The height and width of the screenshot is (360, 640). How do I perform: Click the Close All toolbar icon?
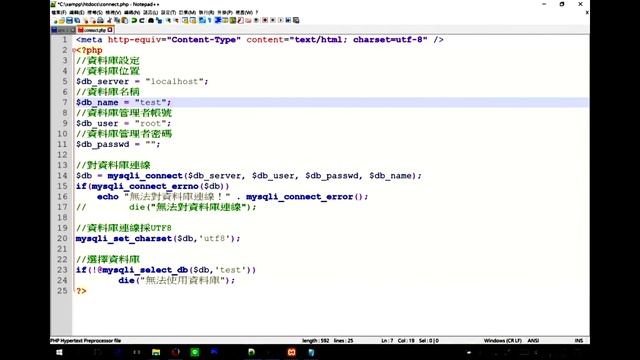93,20
